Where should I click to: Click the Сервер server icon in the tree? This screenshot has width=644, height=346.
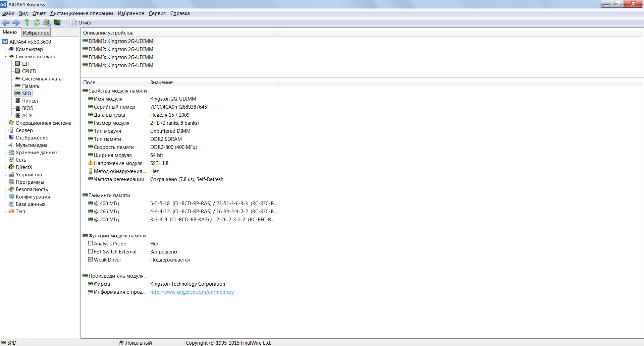click(x=11, y=130)
